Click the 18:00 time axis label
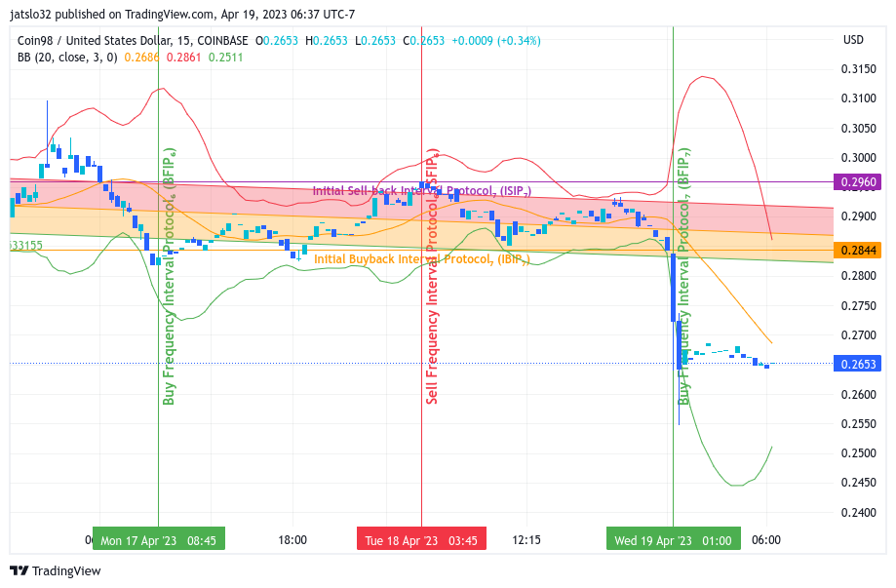Viewport: 896px width, 588px height. [292, 540]
